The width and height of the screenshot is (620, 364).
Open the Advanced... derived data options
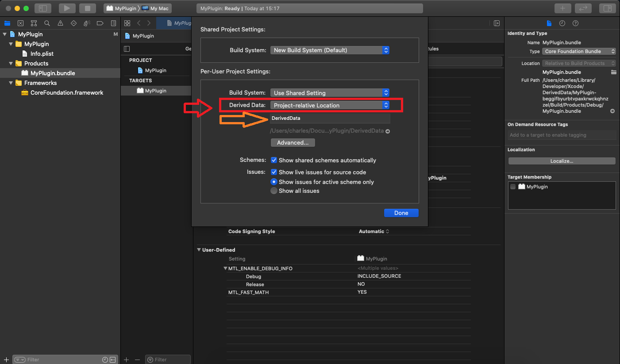[293, 142]
